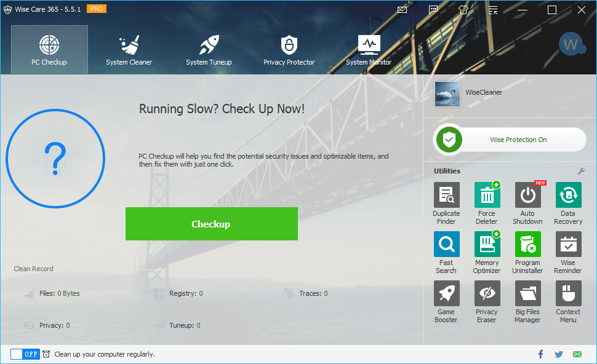Click 'Running Slow? Check Up Now!' heading
597x364 pixels.
tap(222, 109)
